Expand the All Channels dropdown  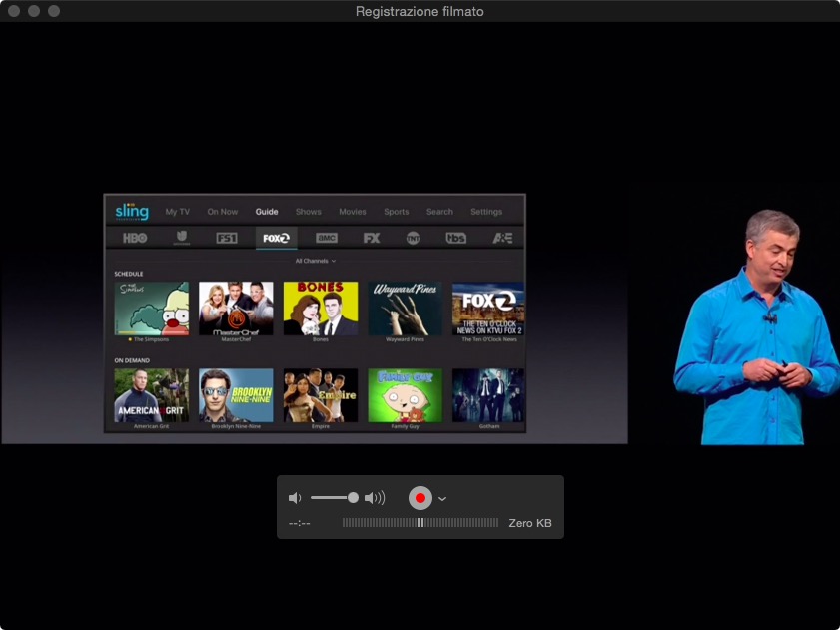(x=315, y=261)
